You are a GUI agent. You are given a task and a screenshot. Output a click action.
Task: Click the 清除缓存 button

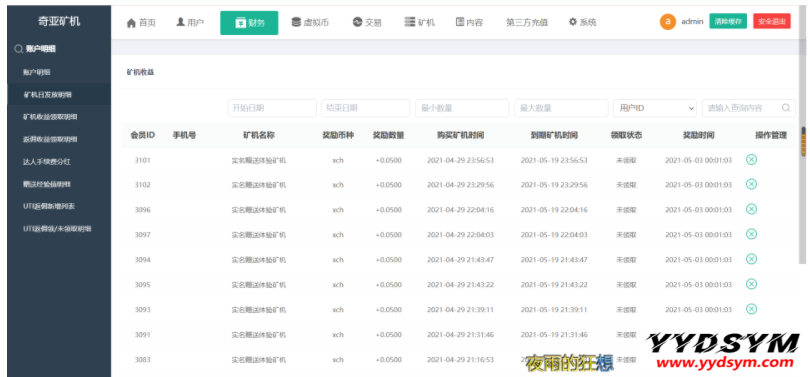point(728,21)
